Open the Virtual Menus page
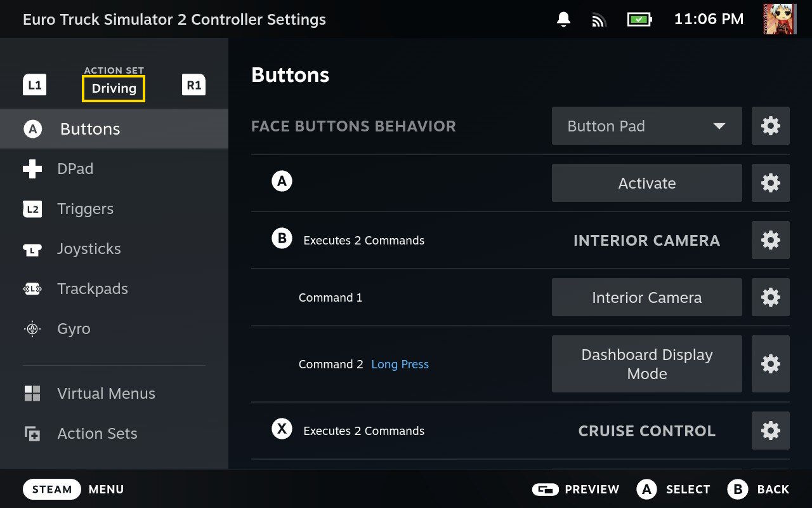 [x=106, y=394]
